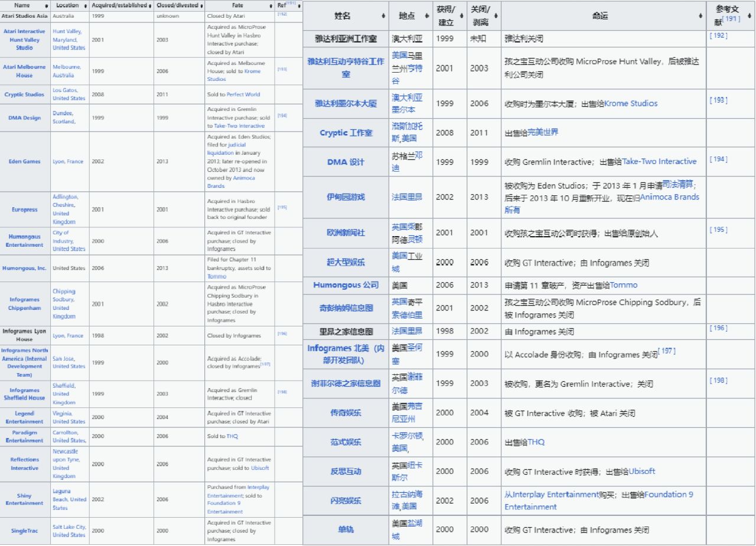
Task: Open 反思互动 link
Action: pyautogui.click(x=346, y=472)
